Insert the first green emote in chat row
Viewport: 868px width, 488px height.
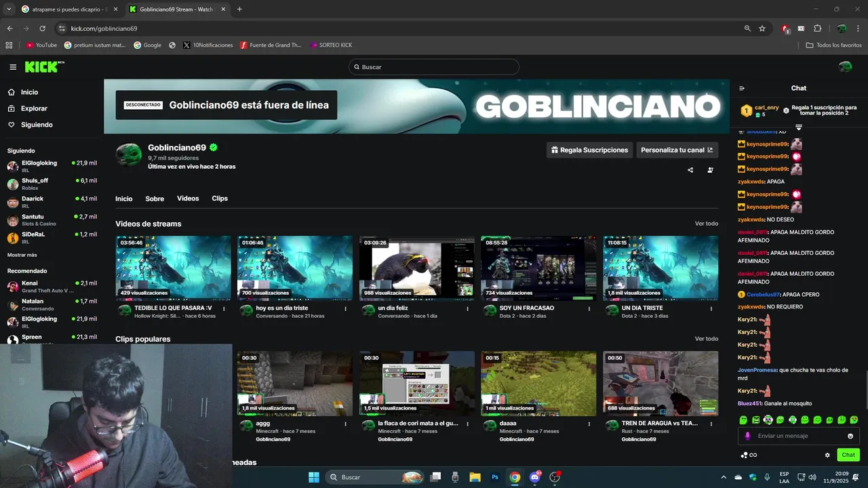pyautogui.click(x=743, y=420)
